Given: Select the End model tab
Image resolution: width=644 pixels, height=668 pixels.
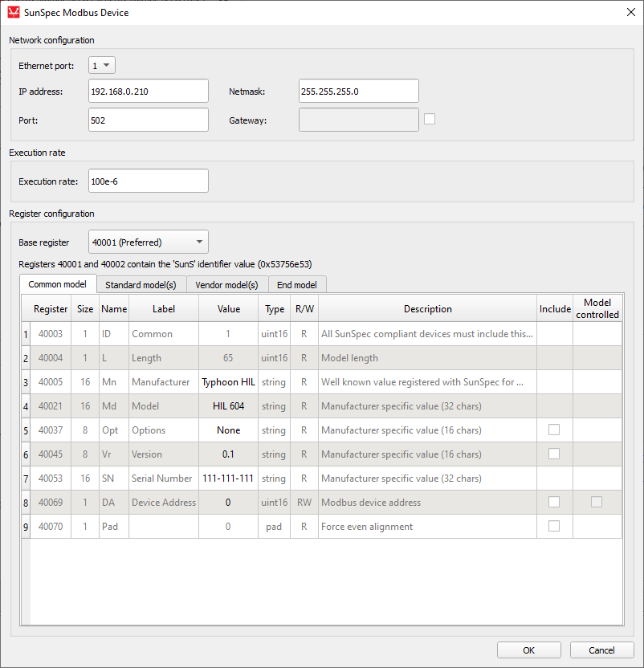Looking at the screenshot, I should pos(296,284).
